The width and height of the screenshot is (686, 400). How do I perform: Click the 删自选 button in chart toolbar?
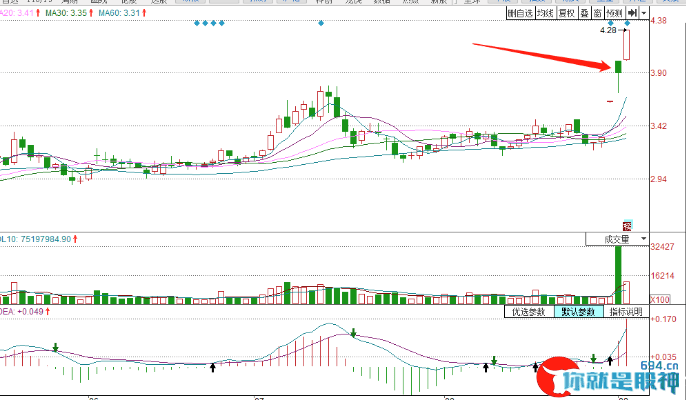[x=520, y=13]
